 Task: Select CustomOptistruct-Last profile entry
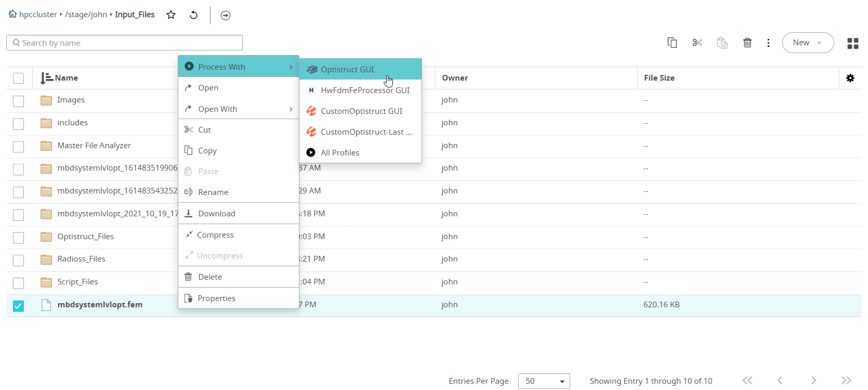coord(360,132)
